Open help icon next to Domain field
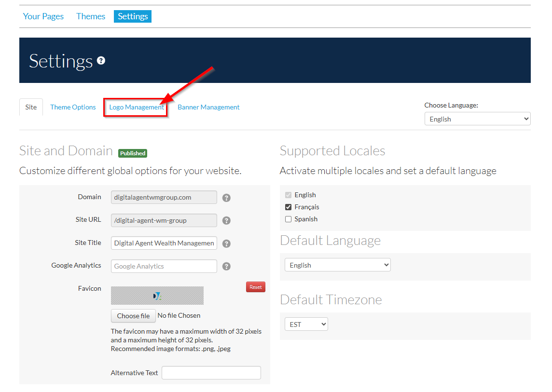This screenshot has height=392, width=552. [x=226, y=198]
